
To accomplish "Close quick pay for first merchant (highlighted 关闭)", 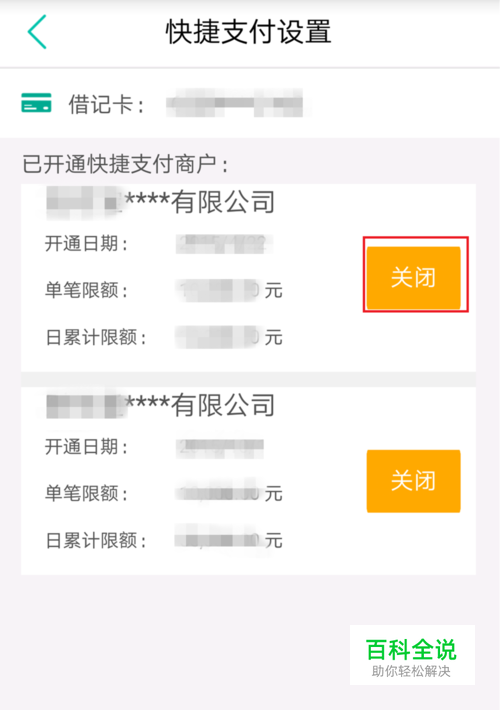I will pos(413,277).
